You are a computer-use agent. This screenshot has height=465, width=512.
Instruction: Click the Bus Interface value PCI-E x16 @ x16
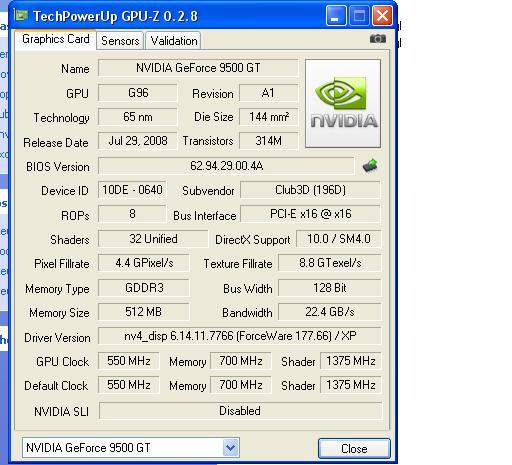coord(310,214)
